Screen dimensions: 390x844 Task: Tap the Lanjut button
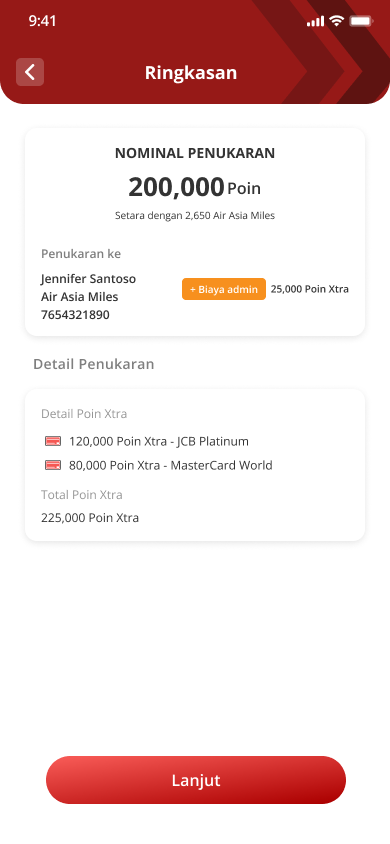click(196, 780)
